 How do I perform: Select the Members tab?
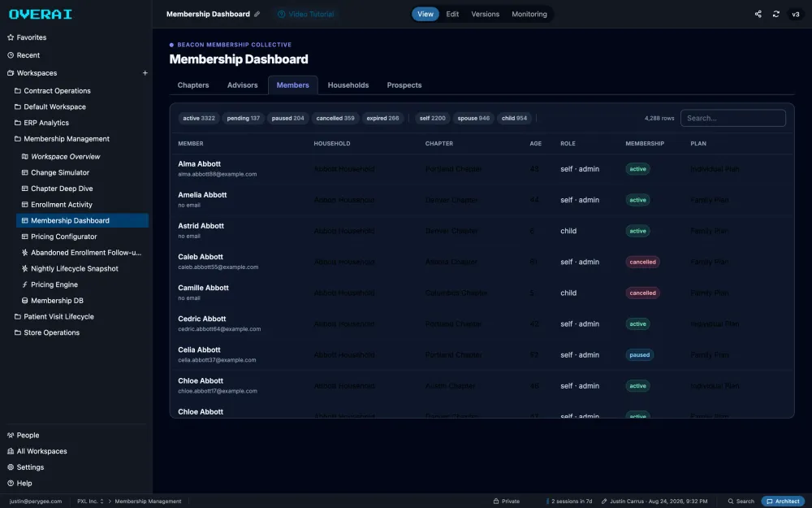(x=292, y=85)
